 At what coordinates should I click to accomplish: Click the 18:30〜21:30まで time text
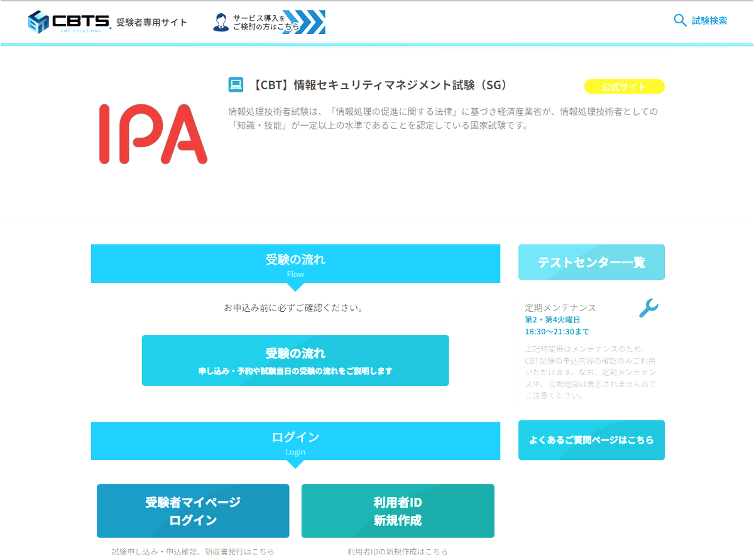click(x=557, y=332)
